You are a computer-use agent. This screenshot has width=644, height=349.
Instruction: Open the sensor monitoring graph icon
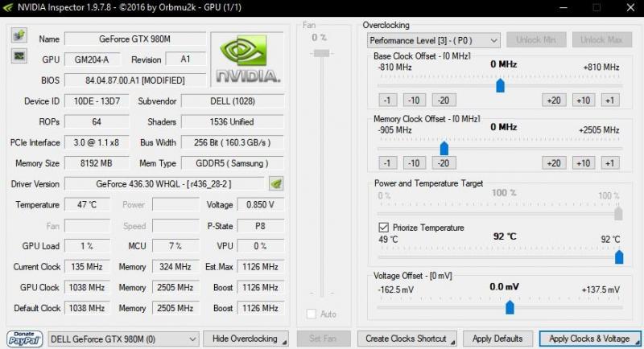click(19, 55)
